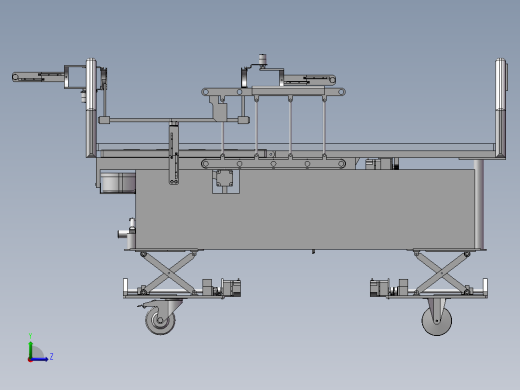Select the upper slotted side rail bar
This screenshot has height=390, width=520.
pos(273,92)
